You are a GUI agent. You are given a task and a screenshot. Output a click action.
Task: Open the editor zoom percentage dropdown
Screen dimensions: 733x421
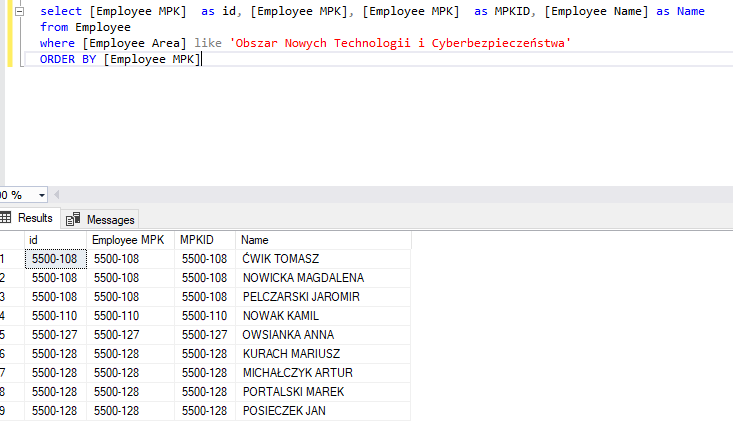point(42,195)
